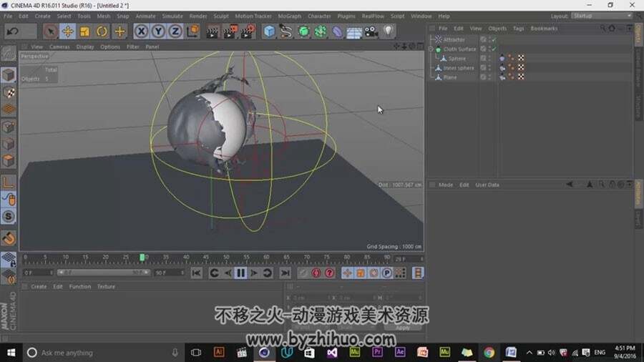
Task: Open Attribute Manager Mode menu
Action: [x=446, y=185]
